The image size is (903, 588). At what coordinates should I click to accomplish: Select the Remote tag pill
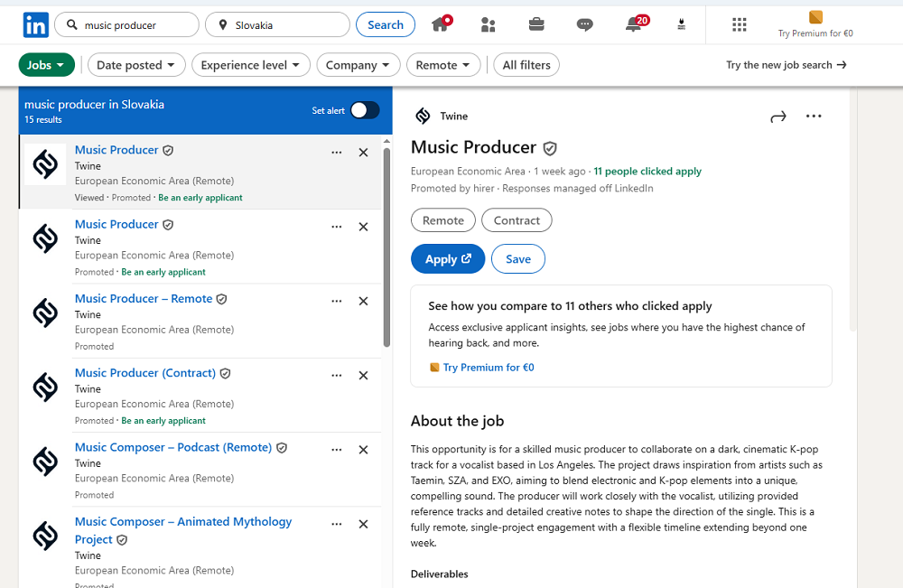pos(442,220)
